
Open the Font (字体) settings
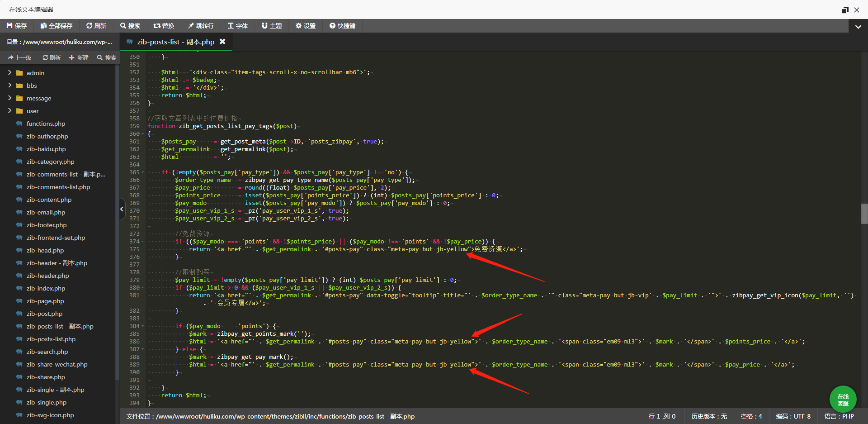(238, 26)
